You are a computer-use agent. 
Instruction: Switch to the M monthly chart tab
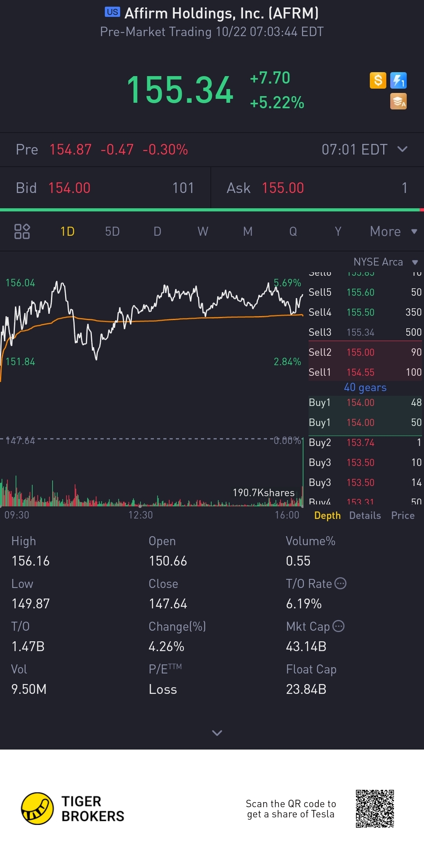click(248, 231)
